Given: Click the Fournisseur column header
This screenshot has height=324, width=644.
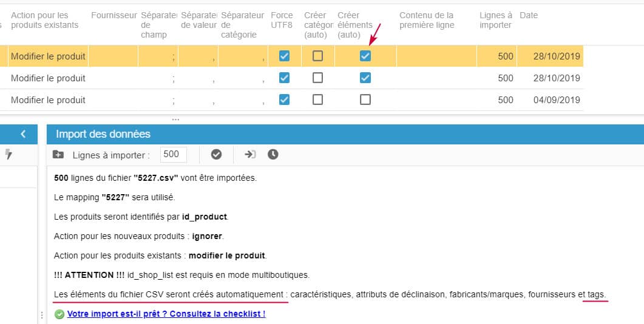Looking at the screenshot, I should tap(114, 15).
